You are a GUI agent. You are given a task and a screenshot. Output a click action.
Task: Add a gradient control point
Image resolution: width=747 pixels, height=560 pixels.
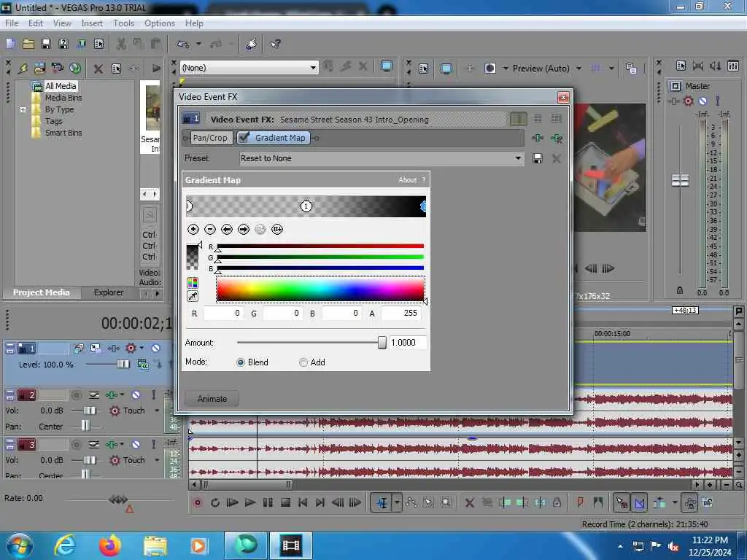[x=193, y=230]
